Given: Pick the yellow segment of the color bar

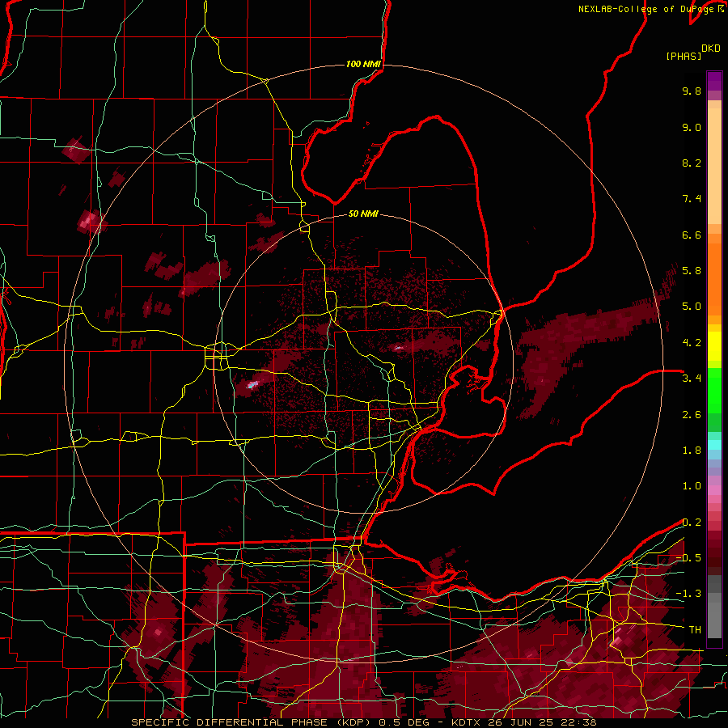Looking at the screenshot, I should tap(714, 346).
